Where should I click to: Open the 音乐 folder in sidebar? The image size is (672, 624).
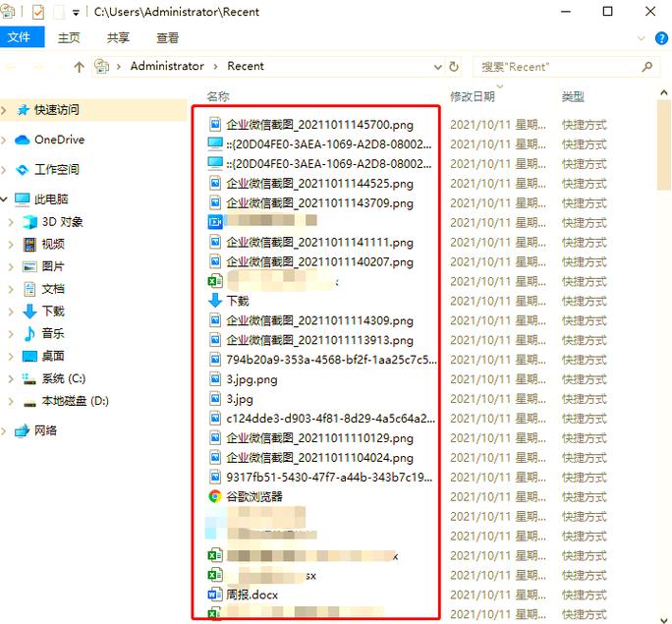coord(52,333)
